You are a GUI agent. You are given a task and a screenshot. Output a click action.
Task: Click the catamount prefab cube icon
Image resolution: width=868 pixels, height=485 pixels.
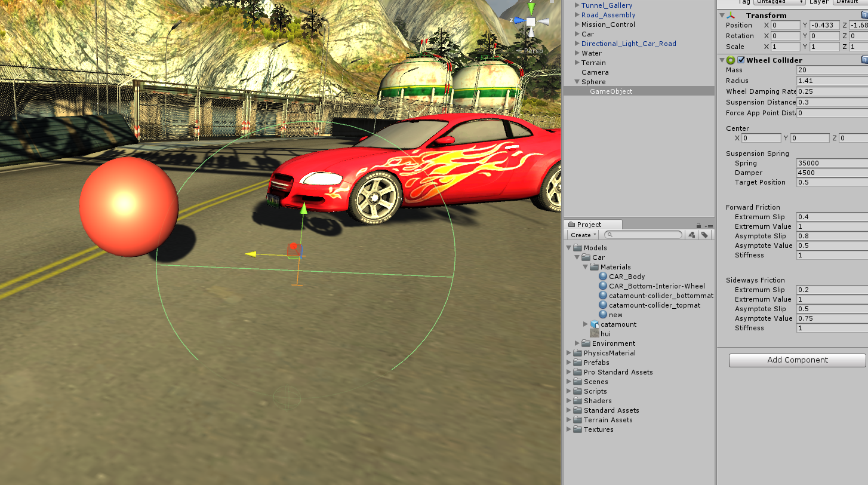pyautogui.click(x=595, y=324)
